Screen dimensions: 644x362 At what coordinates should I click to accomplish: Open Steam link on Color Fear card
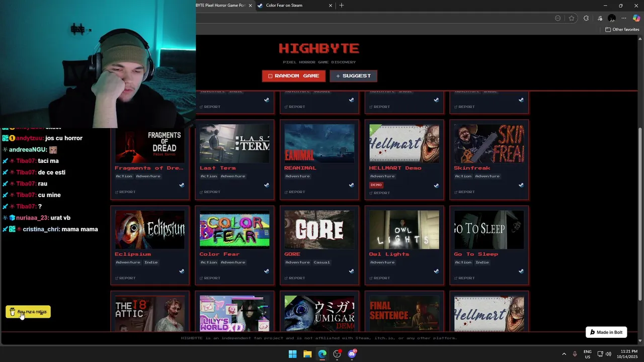[x=267, y=271]
